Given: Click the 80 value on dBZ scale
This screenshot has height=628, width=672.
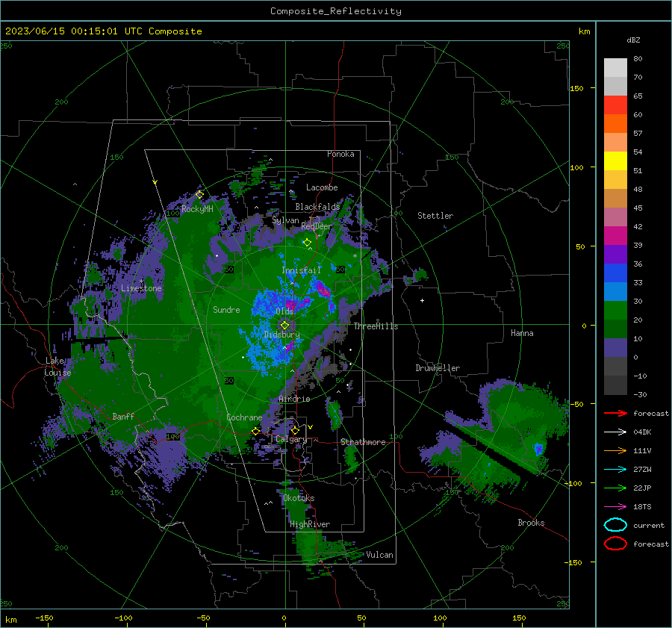Looking at the screenshot, I should point(638,59).
